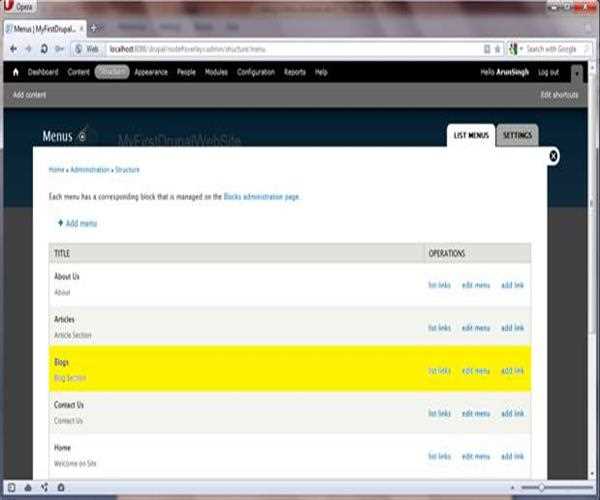Close the Menus overlay with X icon
The image size is (600, 500).
[553, 156]
